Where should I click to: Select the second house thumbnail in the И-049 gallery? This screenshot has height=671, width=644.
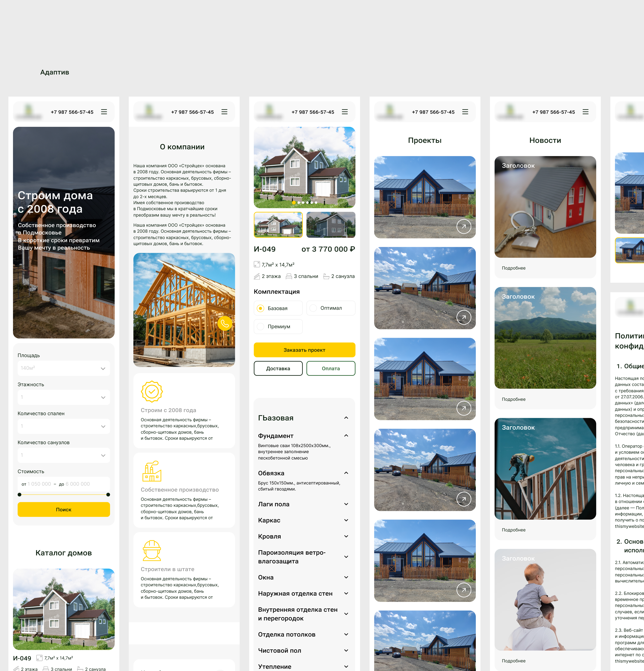point(330,225)
